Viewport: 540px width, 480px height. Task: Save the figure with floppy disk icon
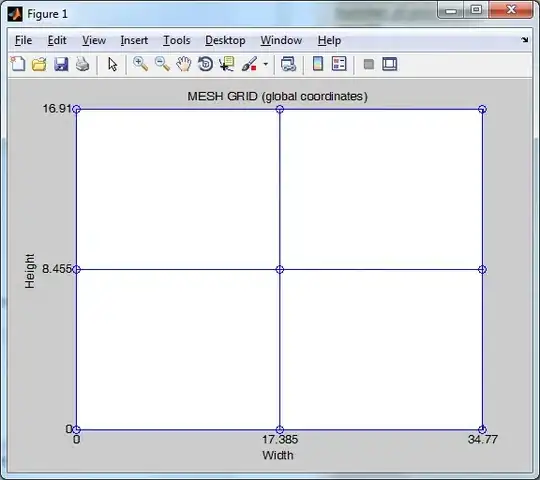pos(61,64)
